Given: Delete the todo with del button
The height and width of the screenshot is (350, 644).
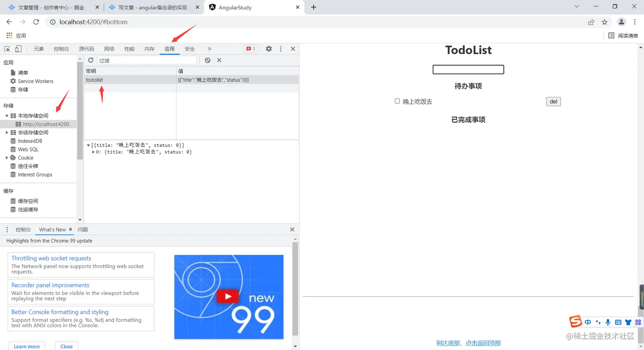Looking at the screenshot, I should coord(553,101).
